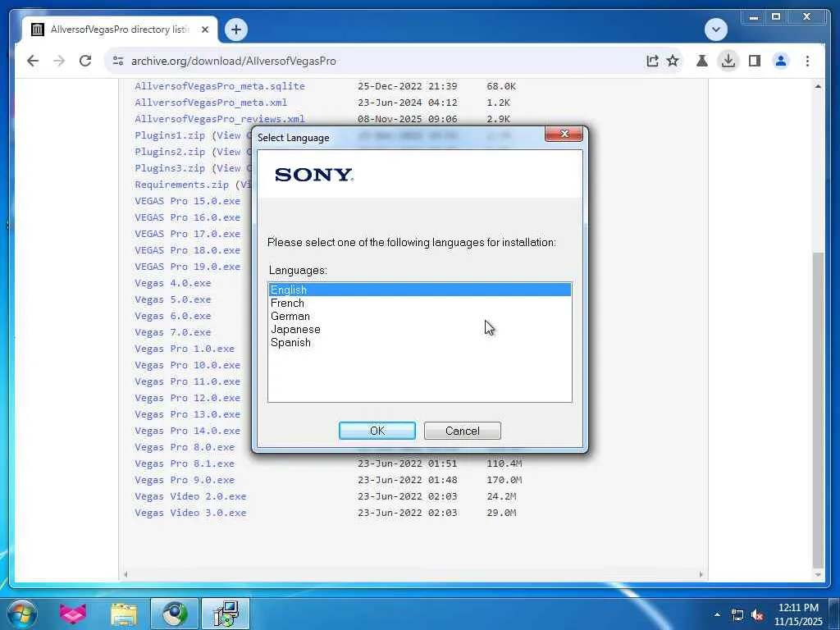Open AllversofVegasPro_meta.sqlite link
840x630 pixels.
(x=220, y=86)
